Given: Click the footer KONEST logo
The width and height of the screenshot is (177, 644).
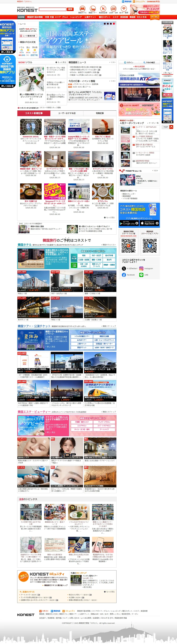Looking at the screenshot, I should click(26, 615).
